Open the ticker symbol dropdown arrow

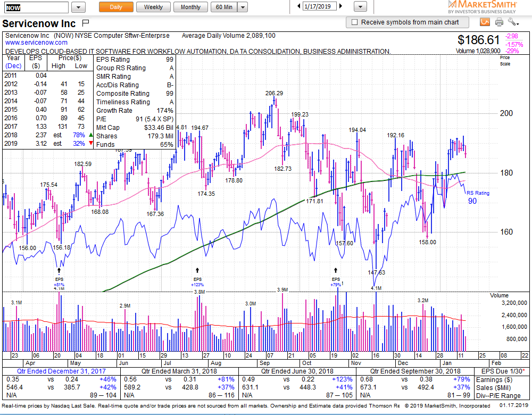[78, 7]
